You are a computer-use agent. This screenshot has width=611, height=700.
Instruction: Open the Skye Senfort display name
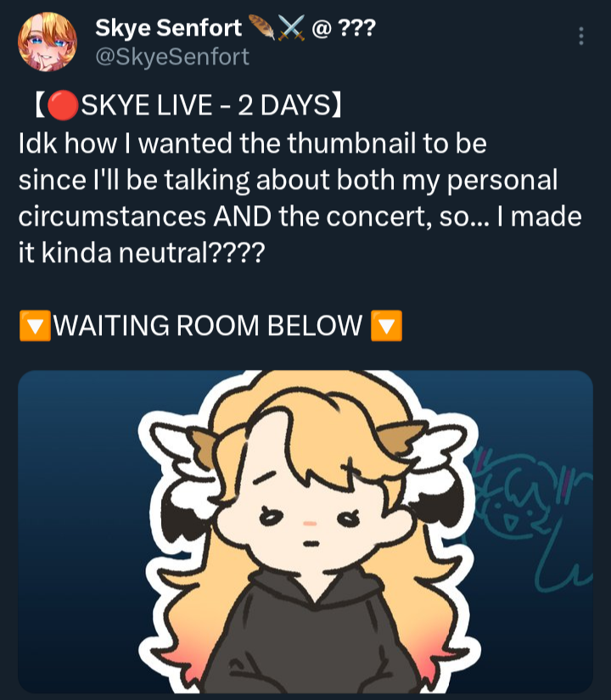pos(168,28)
